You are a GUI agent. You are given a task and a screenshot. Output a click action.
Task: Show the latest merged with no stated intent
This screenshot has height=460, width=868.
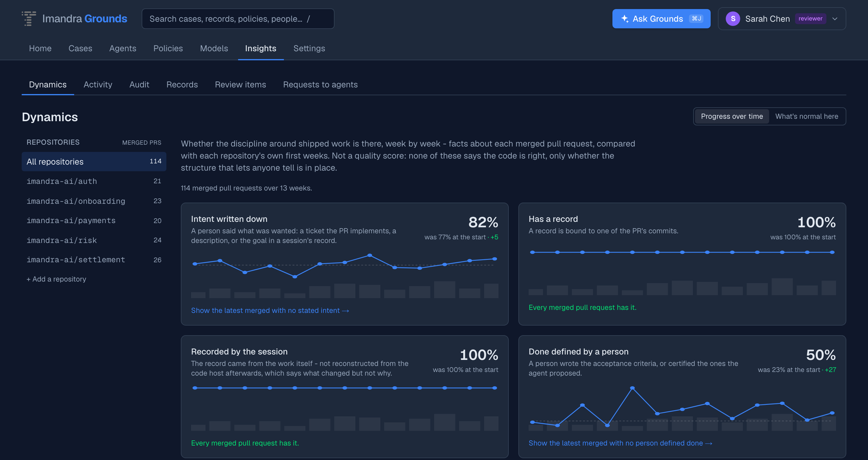270,310
